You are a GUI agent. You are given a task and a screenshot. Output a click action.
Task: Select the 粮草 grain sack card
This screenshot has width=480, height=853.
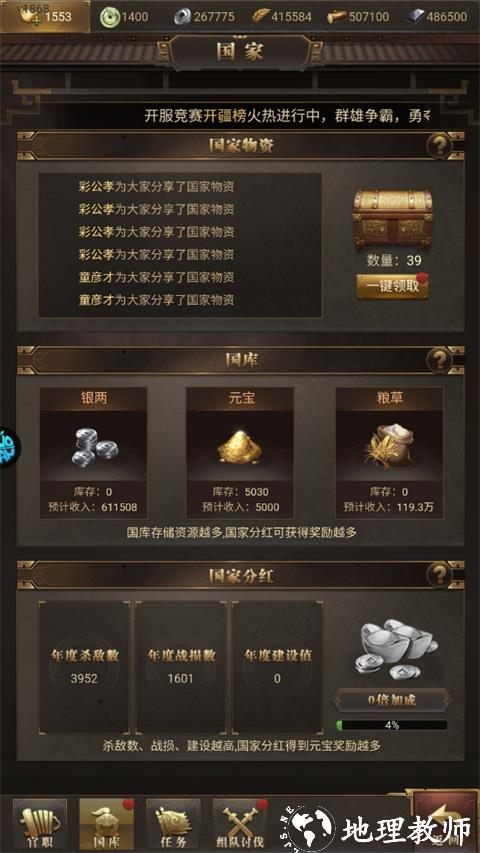click(x=389, y=453)
